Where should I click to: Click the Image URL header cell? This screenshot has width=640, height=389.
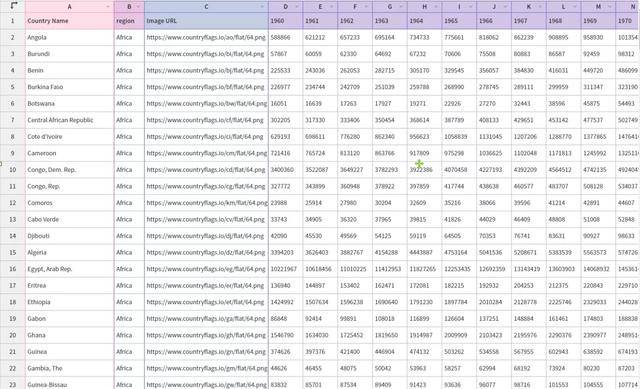[x=206, y=21]
